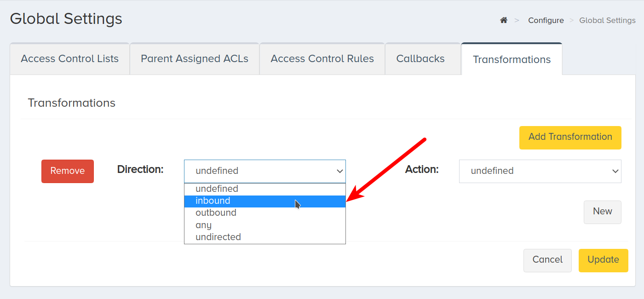Click the Add Transformation button
Viewport: 644px width, 299px height.
click(x=570, y=138)
